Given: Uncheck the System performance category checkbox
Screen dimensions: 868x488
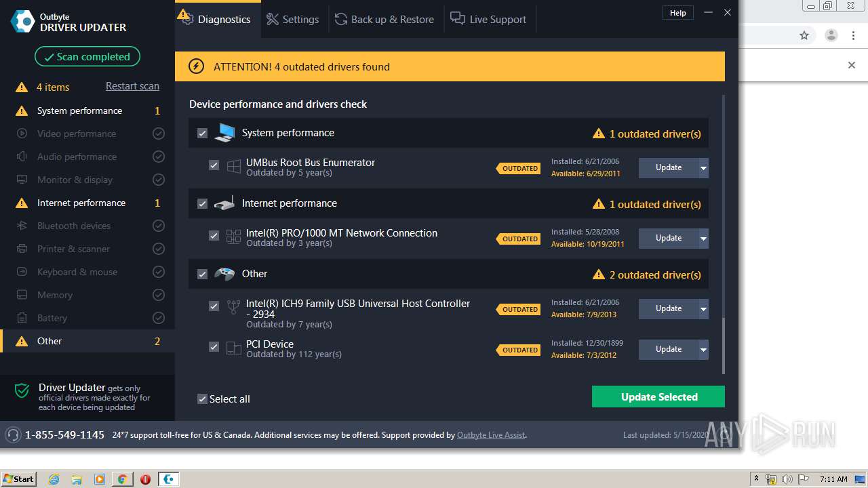Looking at the screenshot, I should pos(202,134).
